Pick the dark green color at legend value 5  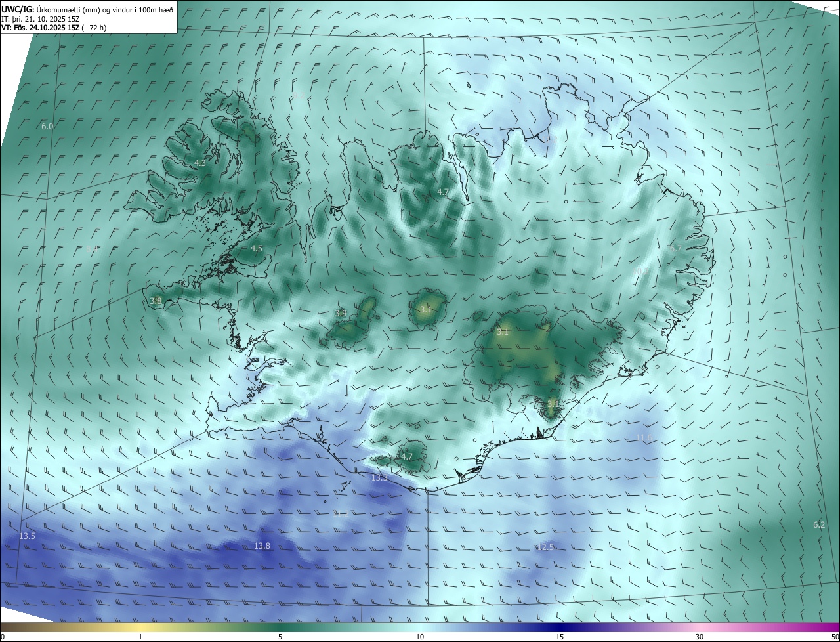(x=280, y=627)
